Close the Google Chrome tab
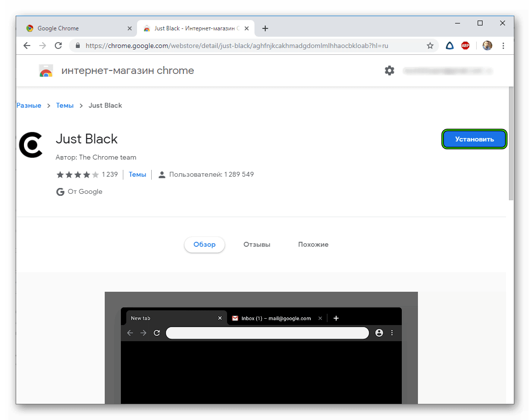The width and height of the screenshot is (530, 420). coord(130,28)
